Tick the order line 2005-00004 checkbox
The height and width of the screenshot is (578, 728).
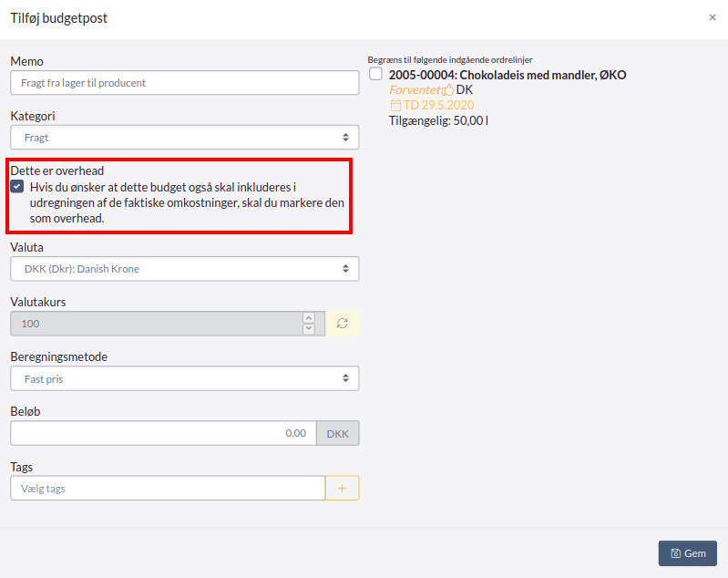(x=376, y=75)
